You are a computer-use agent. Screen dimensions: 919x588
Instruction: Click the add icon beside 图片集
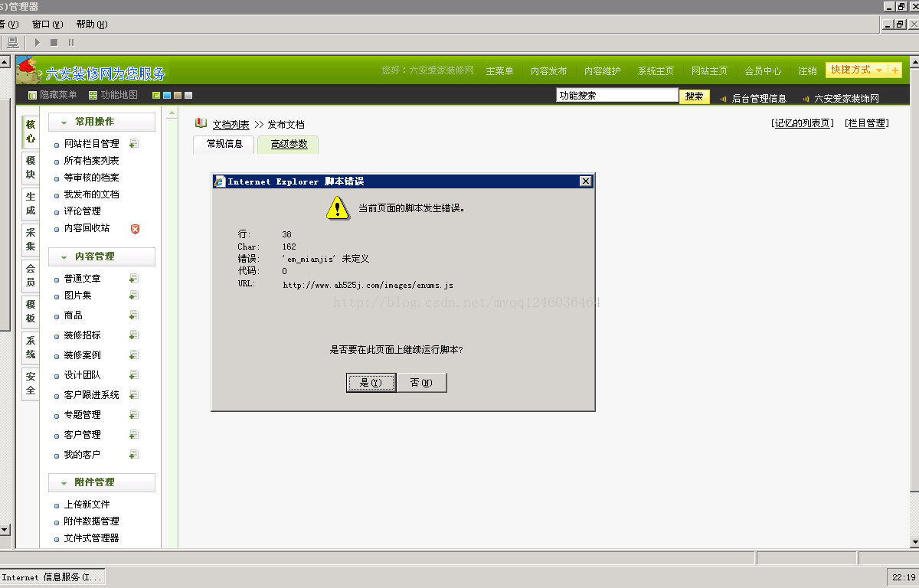click(x=134, y=295)
